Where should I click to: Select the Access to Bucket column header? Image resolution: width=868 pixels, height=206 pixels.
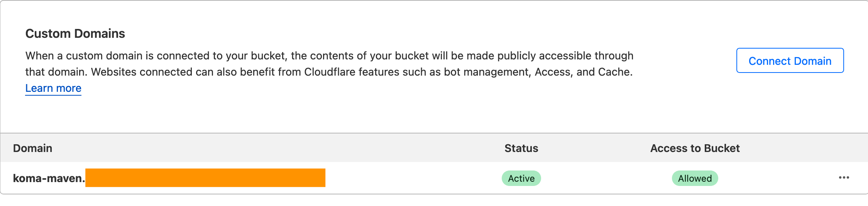[695, 148]
